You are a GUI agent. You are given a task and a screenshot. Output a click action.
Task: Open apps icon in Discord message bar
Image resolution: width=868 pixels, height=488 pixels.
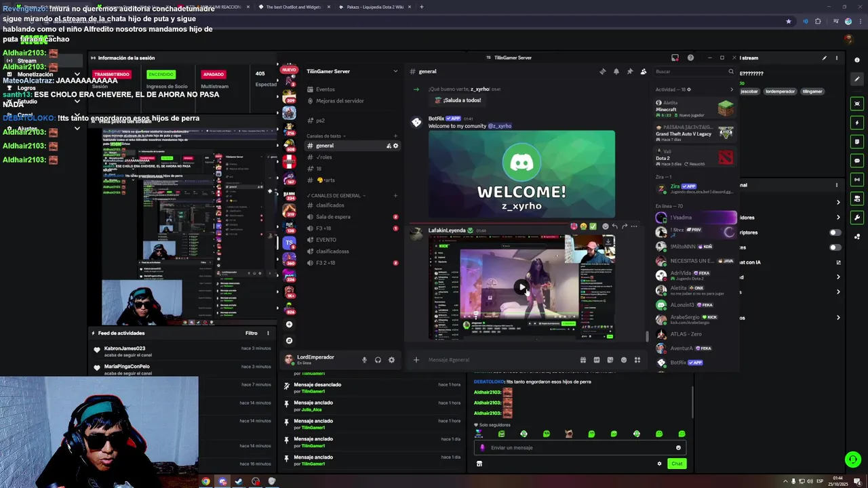637,360
